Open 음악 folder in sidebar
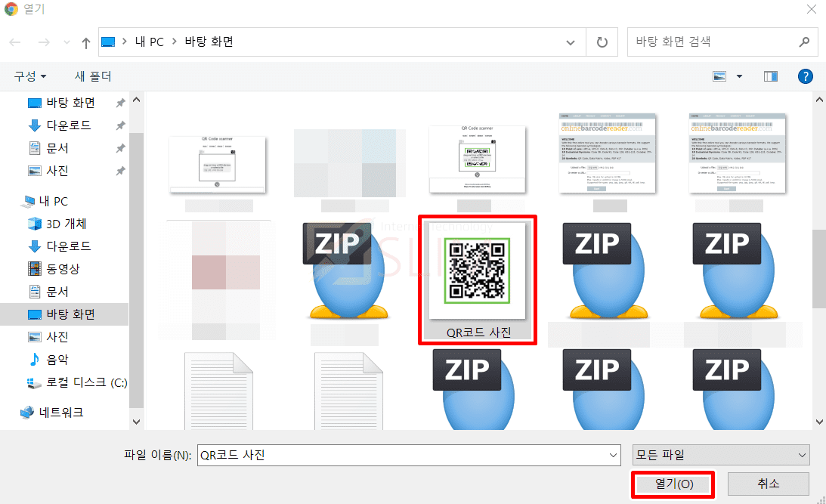 pos(57,359)
